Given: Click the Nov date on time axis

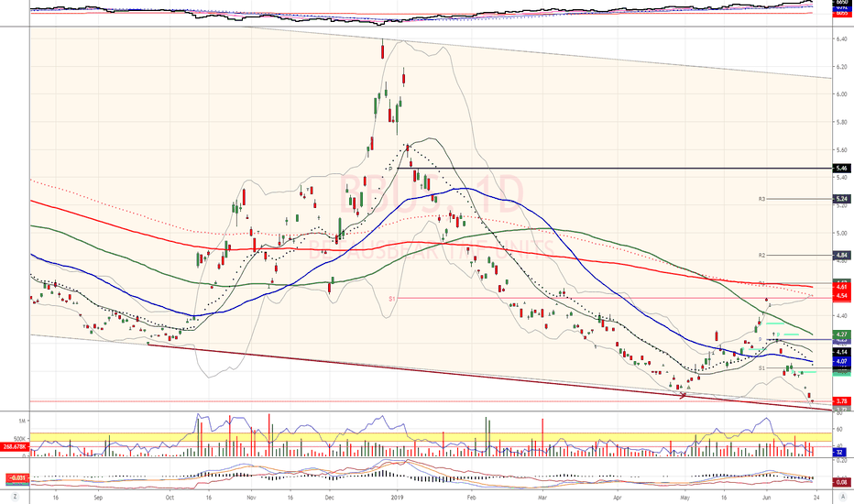Looking at the screenshot, I should point(251,498).
